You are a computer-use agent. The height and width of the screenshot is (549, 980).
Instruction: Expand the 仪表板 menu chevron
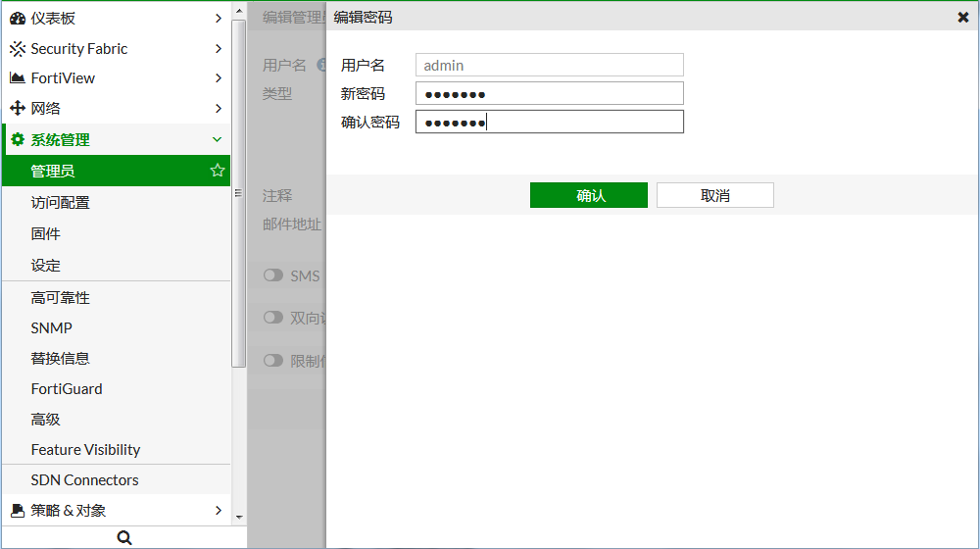pyautogui.click(x=218, y=18)
